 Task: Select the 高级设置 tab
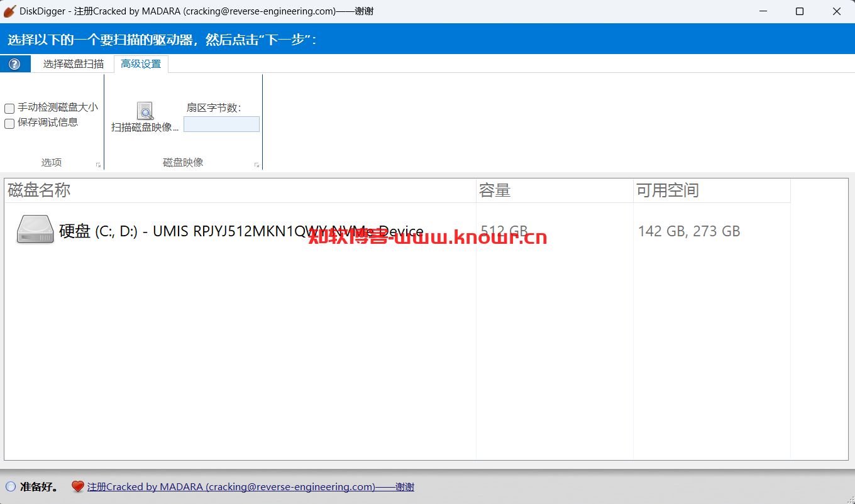tap(141, 64)
